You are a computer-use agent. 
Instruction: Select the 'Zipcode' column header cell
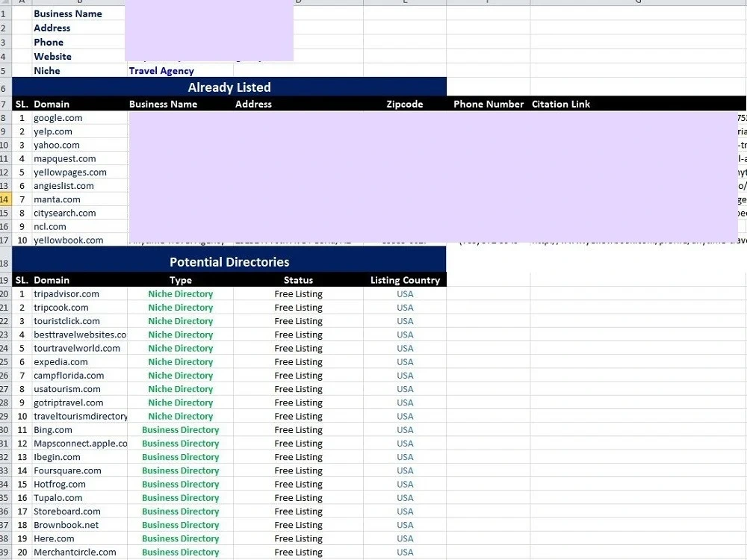tap(404, 104)
